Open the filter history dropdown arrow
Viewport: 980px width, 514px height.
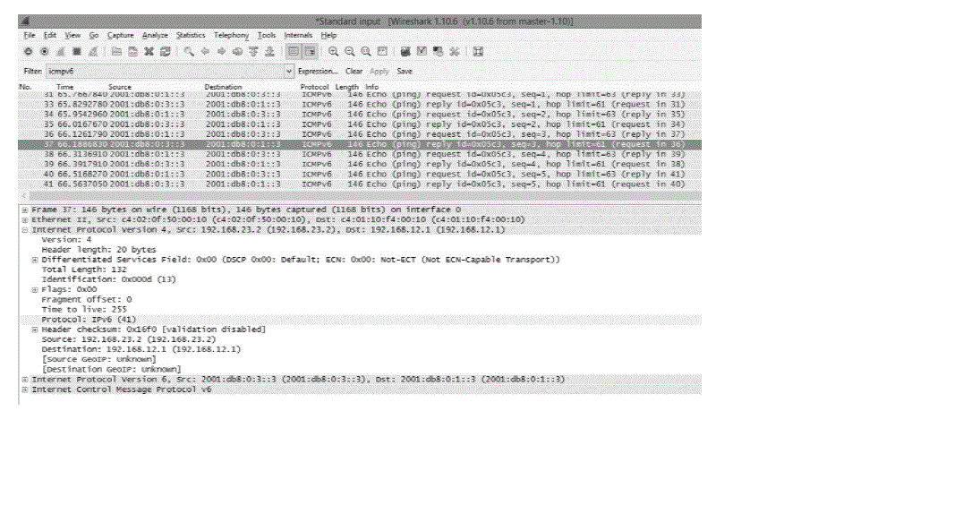click(288, 71)
